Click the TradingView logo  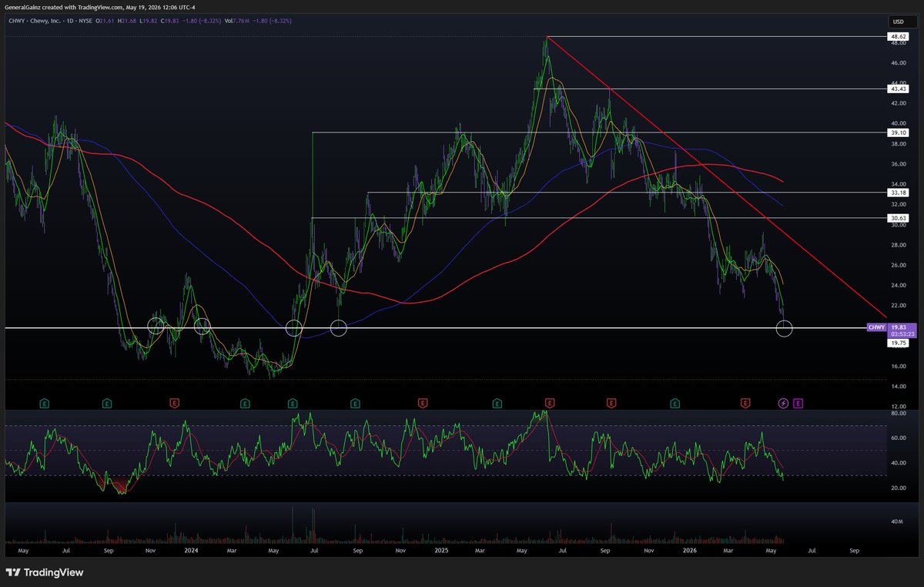tap(45, 572)
